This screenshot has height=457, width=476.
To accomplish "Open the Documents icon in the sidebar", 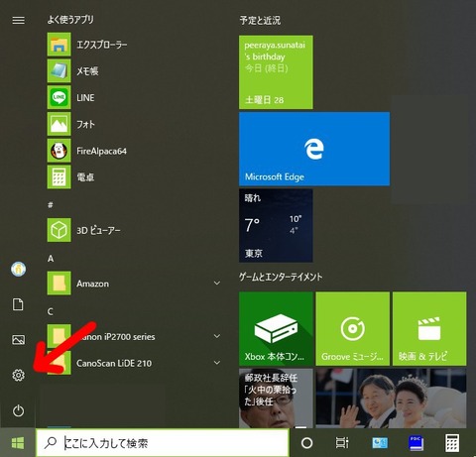I will (18, 304).
